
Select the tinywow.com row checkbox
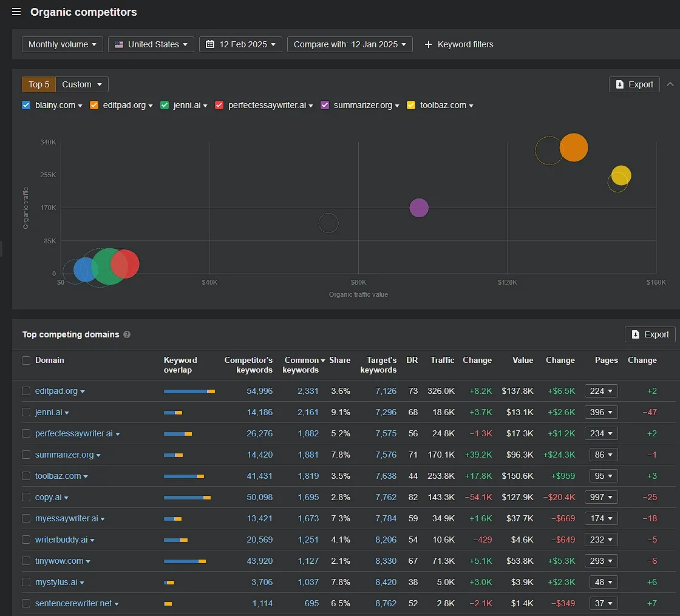(x=26, y=561)
